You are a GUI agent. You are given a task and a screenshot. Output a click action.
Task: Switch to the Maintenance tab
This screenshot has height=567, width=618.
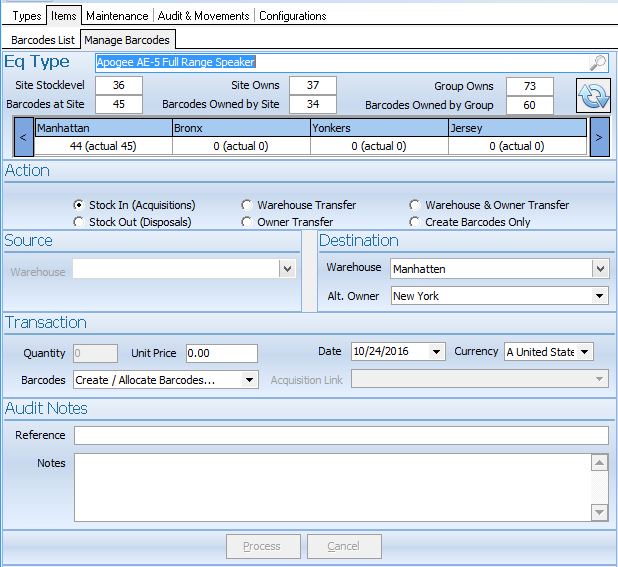(x=117, y=16)
